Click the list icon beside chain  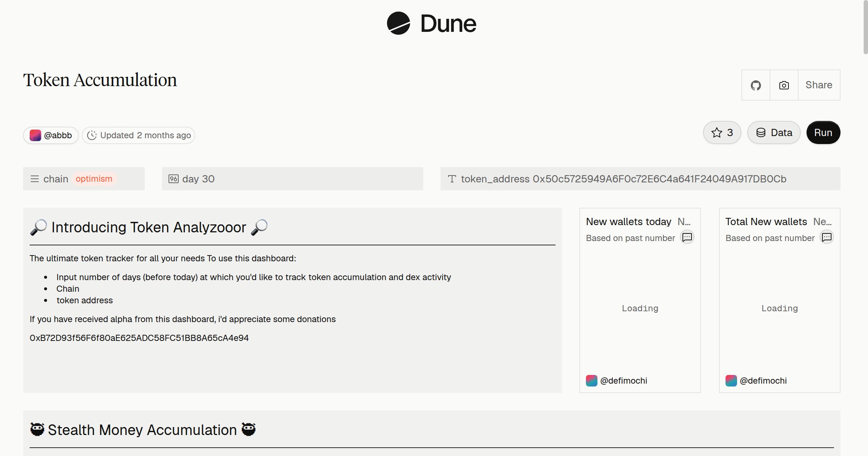pyautogui.click(x=35, y=179)
